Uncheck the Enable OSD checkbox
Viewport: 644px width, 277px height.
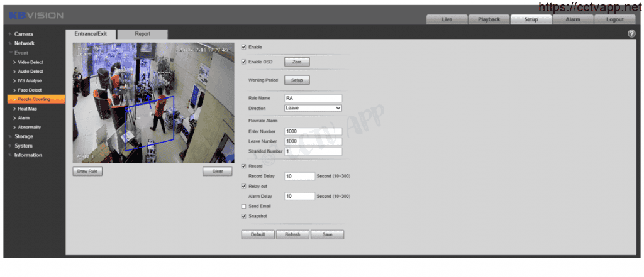pyautogui.click(x=244, y=62)
